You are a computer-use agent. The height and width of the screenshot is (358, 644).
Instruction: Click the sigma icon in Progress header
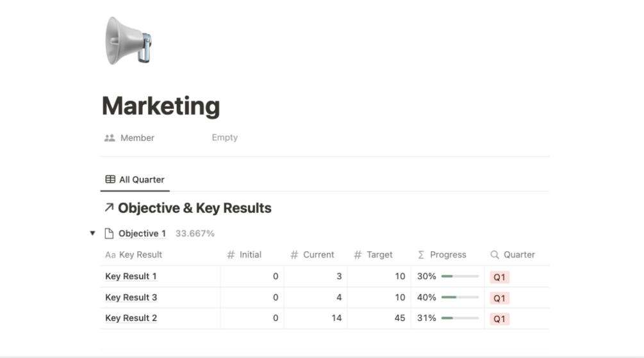pos(421,255)
